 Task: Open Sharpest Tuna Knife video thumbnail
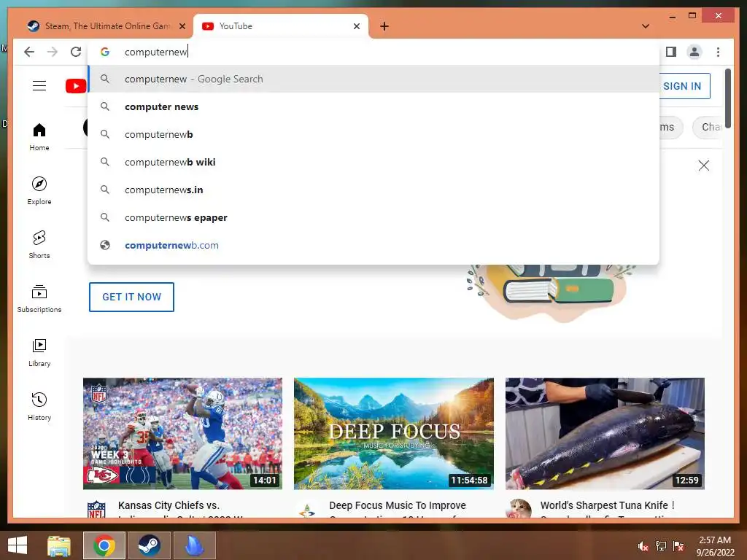coord(605,433)
